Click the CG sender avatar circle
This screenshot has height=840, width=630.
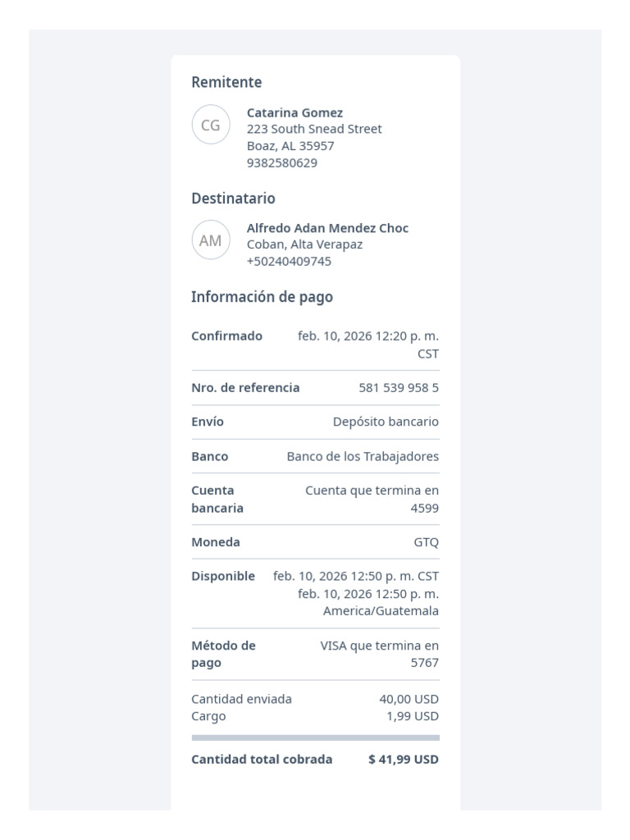point(211,125)
